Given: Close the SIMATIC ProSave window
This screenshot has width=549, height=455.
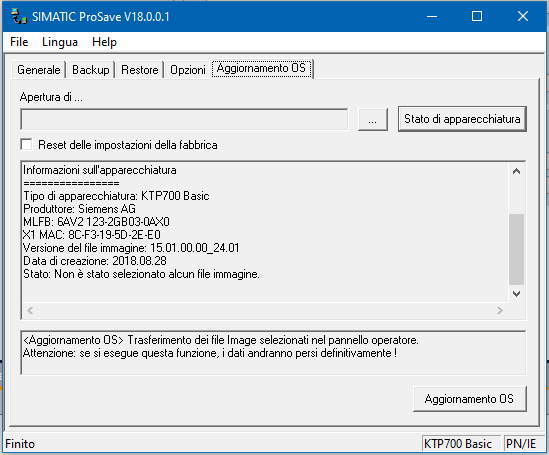Looking at the screenshot, I should click(x=523, y=16).
